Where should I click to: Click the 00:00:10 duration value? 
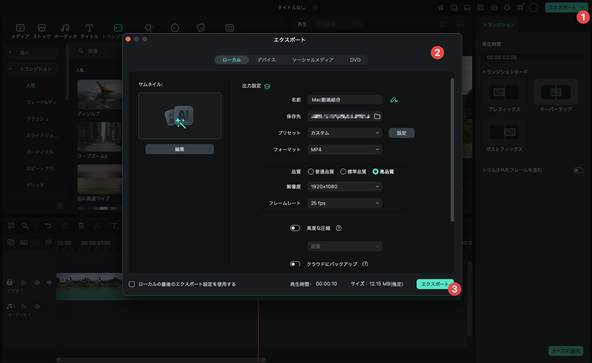click(326, 284)
